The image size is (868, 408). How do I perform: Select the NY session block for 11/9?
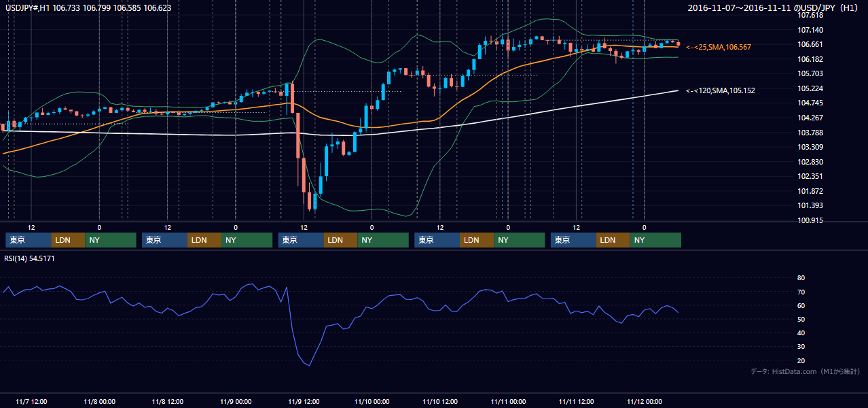(383, 240)
